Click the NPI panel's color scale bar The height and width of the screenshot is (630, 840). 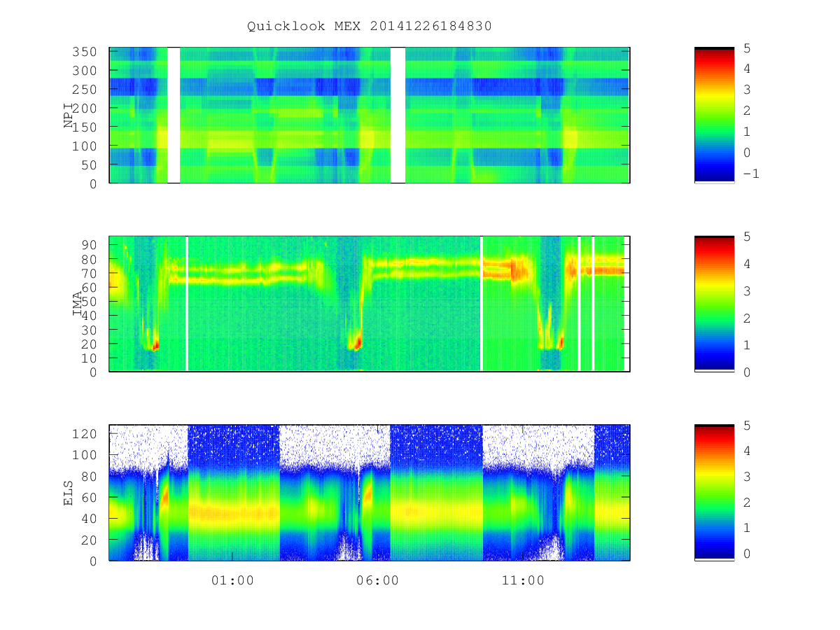coord(714,115)
